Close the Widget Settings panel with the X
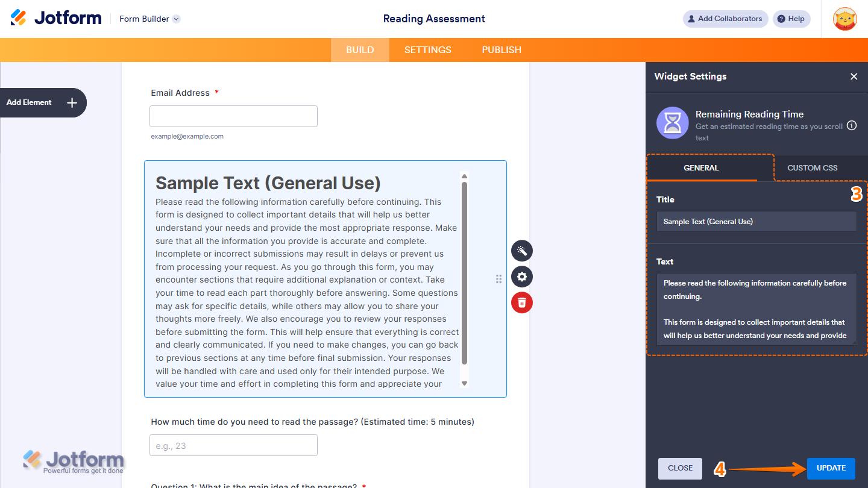 click(854, 77)
